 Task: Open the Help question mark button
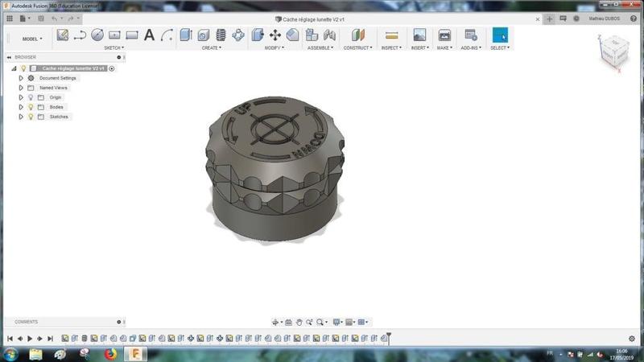click(x=634, y=19)
